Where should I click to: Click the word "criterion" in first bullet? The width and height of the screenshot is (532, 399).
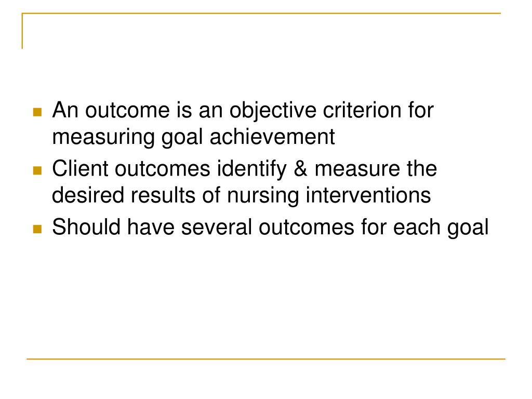pyautogui.click(x=362, y=110)
